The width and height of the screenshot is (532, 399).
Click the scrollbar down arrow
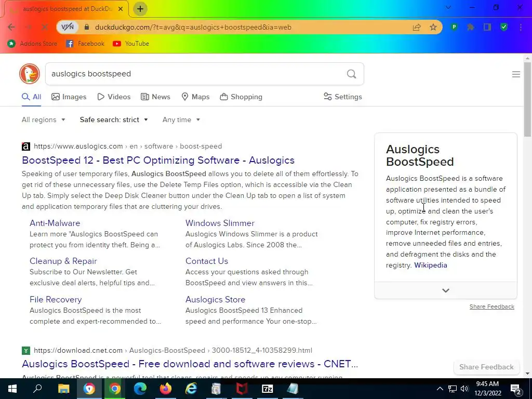click(527, 374)
